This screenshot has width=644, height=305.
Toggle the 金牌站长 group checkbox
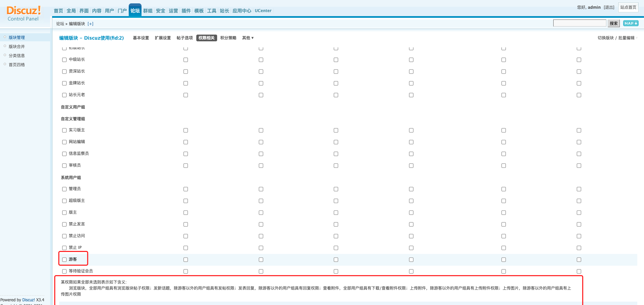point(65,83)
